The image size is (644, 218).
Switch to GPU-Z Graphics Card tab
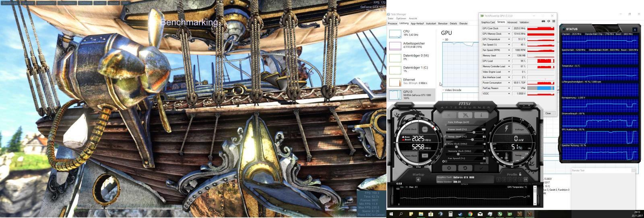coord(488,23)
